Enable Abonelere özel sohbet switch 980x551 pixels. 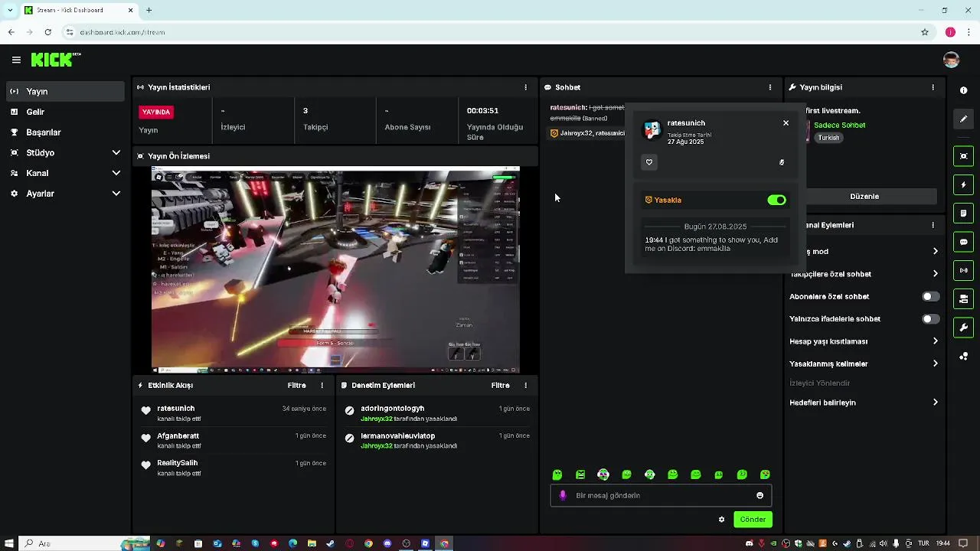930,296
